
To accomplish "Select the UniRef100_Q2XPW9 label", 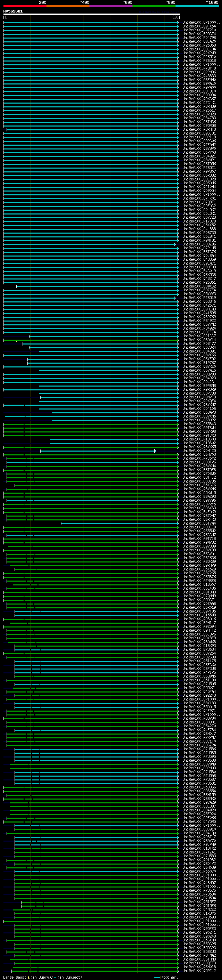I will (x=199, y=53).
